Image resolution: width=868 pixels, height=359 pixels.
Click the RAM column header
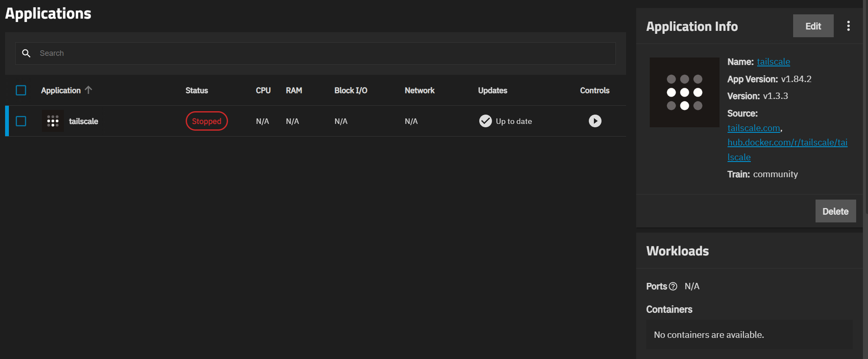(x=294, y=90)
